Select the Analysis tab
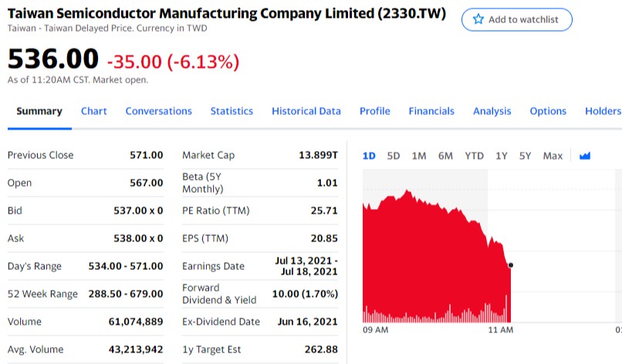The height and width of the screenshot is (364, 622). 492,111
